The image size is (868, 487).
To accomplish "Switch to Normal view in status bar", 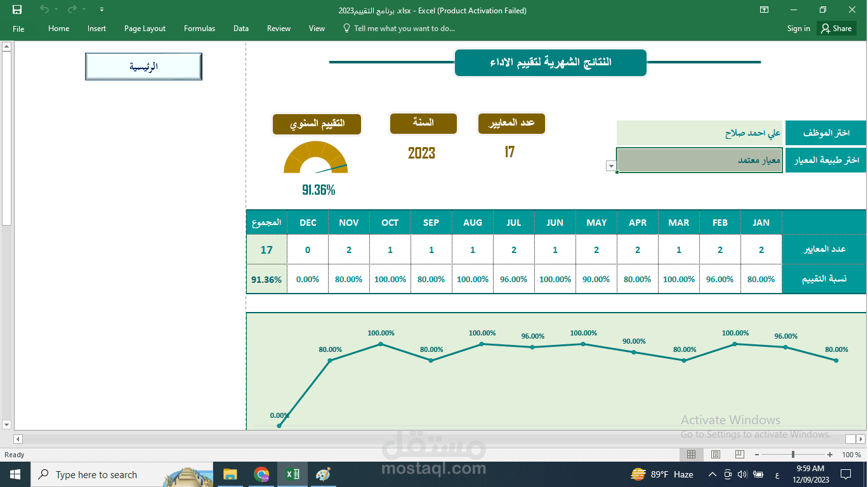I will coord(692,455).
